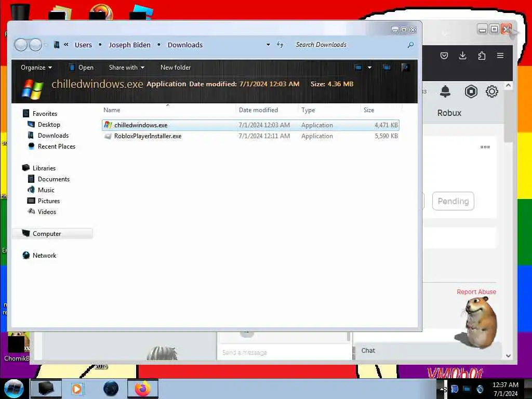Click Users in the address breadcrumb
Screen dimensions: 532x399
(x=83, y=45)
